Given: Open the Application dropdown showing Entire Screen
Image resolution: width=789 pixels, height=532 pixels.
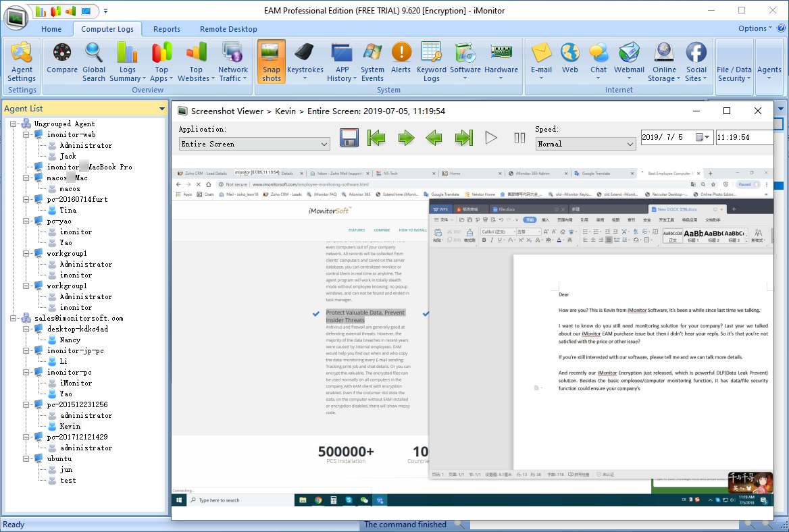Looking at the screenshot, I should coord(255,144).
